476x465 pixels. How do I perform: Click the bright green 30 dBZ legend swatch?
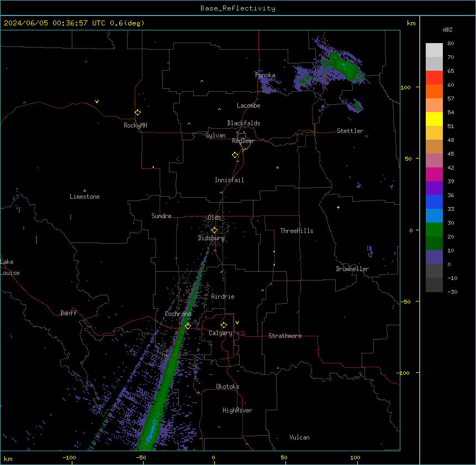click(x=434, y=230)
